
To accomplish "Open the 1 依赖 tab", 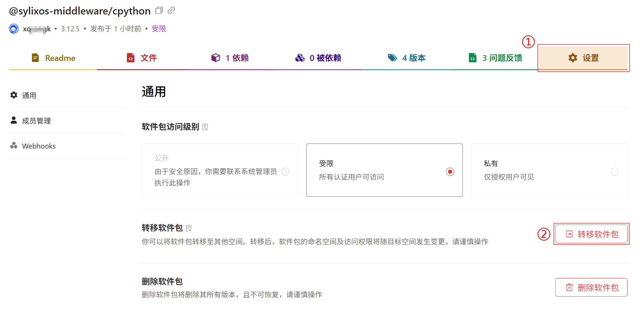I will [230, 58].
